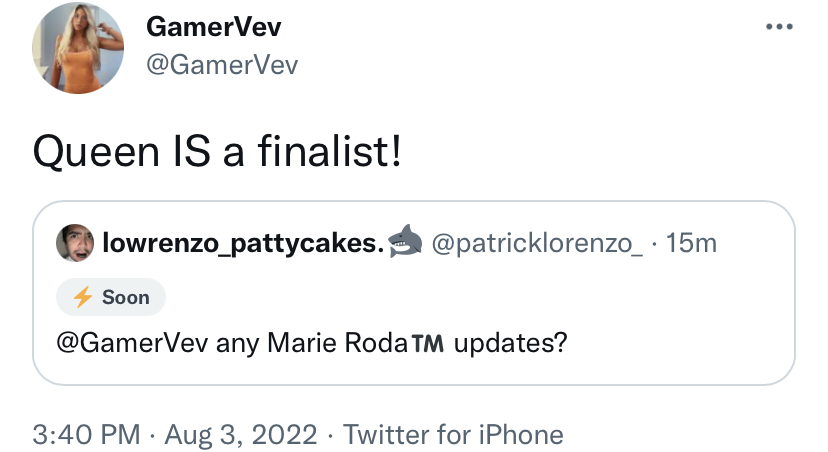
Task: Open the @patricklorenzo_ handle
Action: 538,243
